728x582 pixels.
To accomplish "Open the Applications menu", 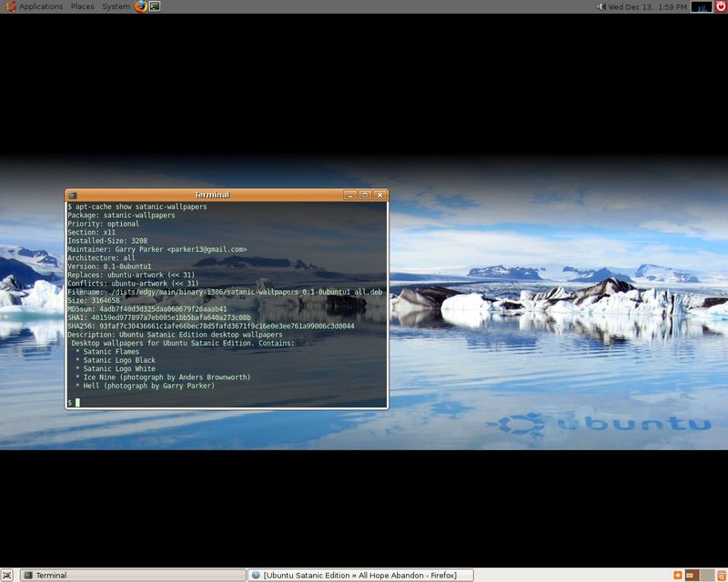I will click(40, 6).
